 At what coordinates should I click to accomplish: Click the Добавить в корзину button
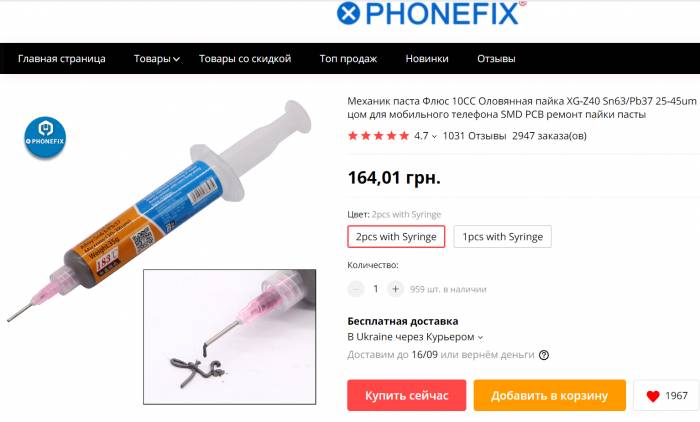[x=550, y=395]
